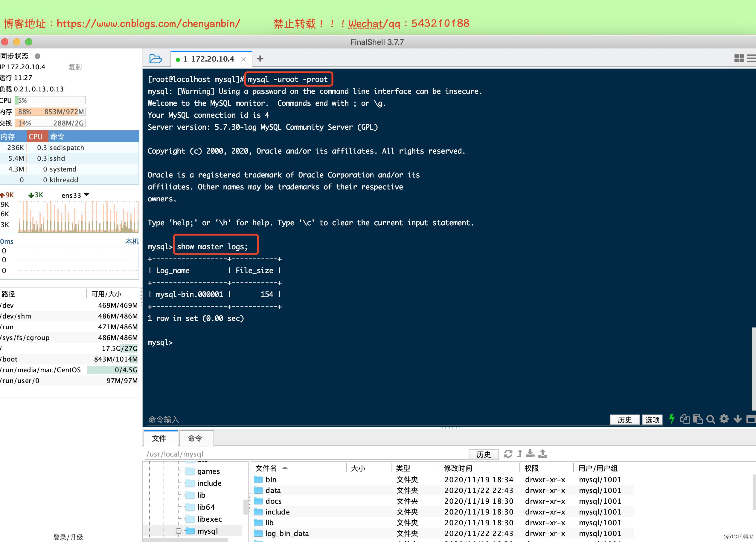Switch to the 文件 tab
Image resolution: width=756 pixels, height=542 pixels.
[x=161, y=438]
